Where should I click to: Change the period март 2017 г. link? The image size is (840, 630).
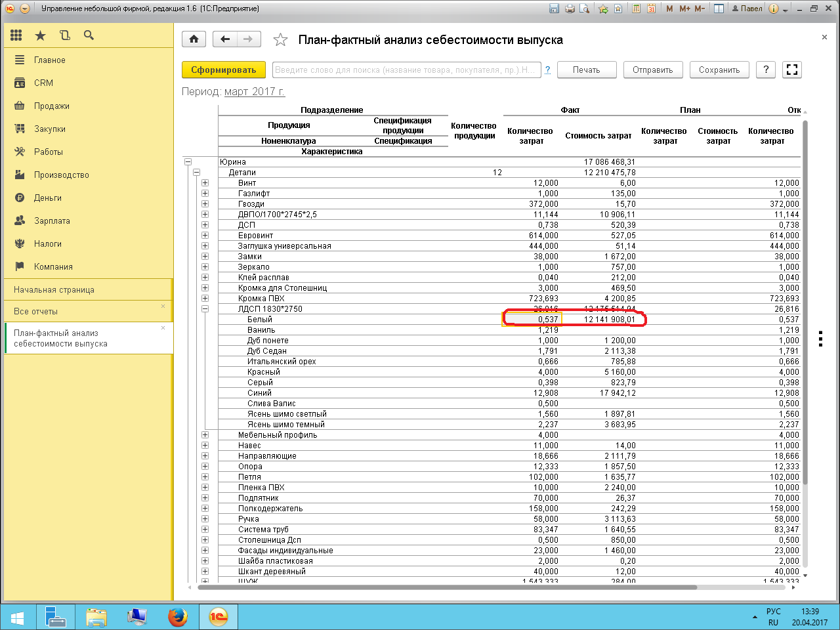pos(255,92)
